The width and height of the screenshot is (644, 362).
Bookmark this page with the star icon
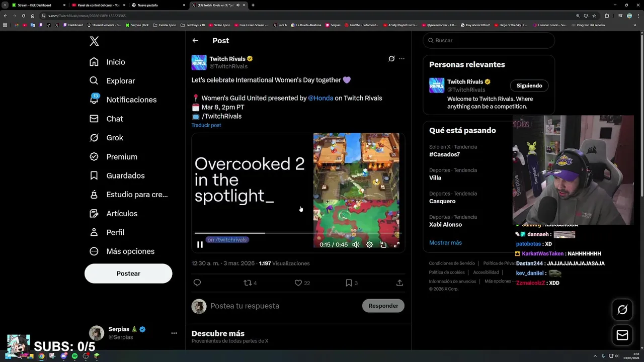(x=594, y=16)
